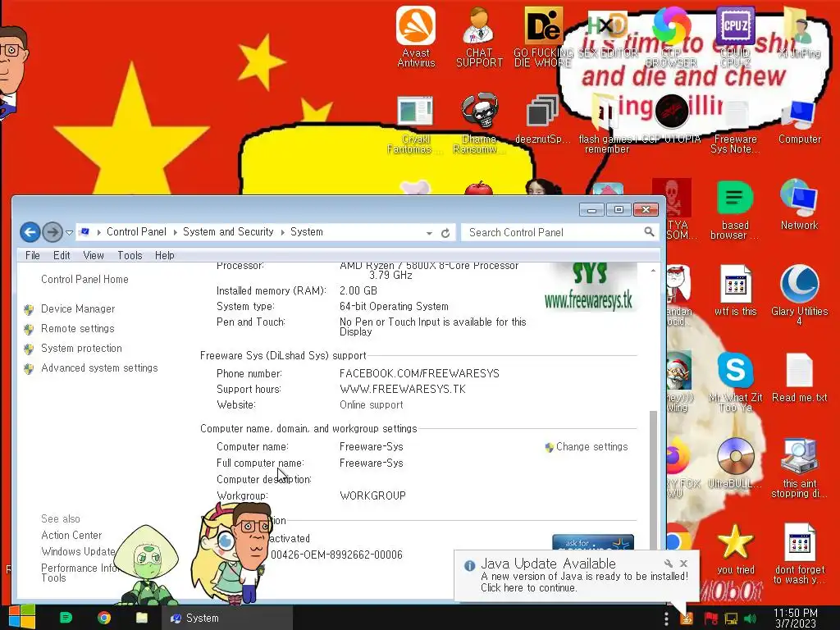Click the volume speaker tray icon
This screenshot has width=840, height=630.
tap(750, 619)
